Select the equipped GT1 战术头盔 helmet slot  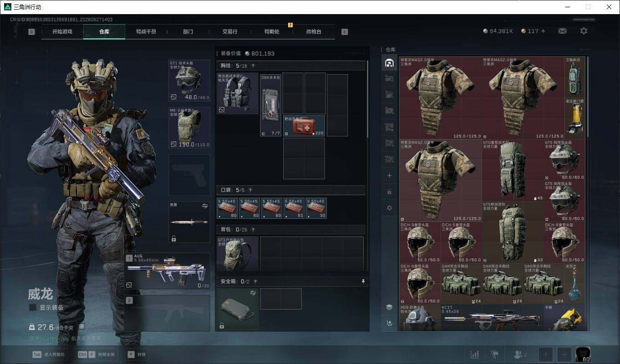coord(189,81)
